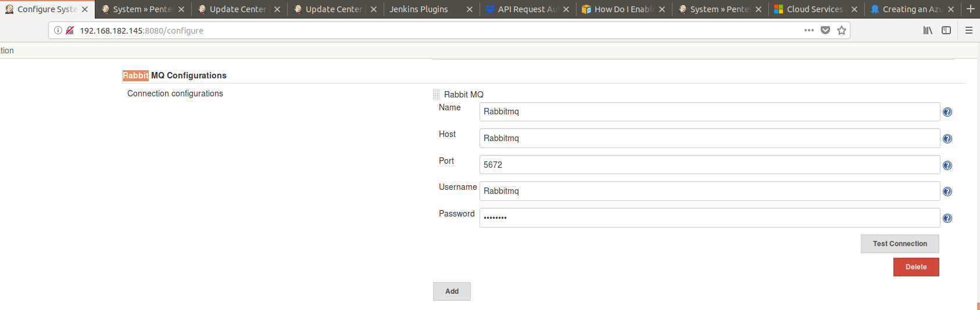Screen dimensions: 980x310
Task: Click the Test Connection button
Action: [x=899, y=244]
